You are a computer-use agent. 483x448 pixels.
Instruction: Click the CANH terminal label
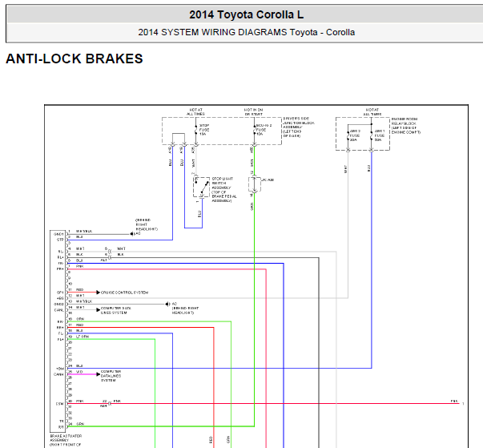click(x=58, y=374)
